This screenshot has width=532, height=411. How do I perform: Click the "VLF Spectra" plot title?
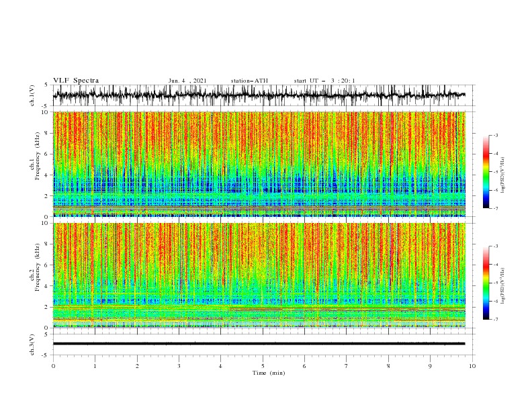click(76, 81)
